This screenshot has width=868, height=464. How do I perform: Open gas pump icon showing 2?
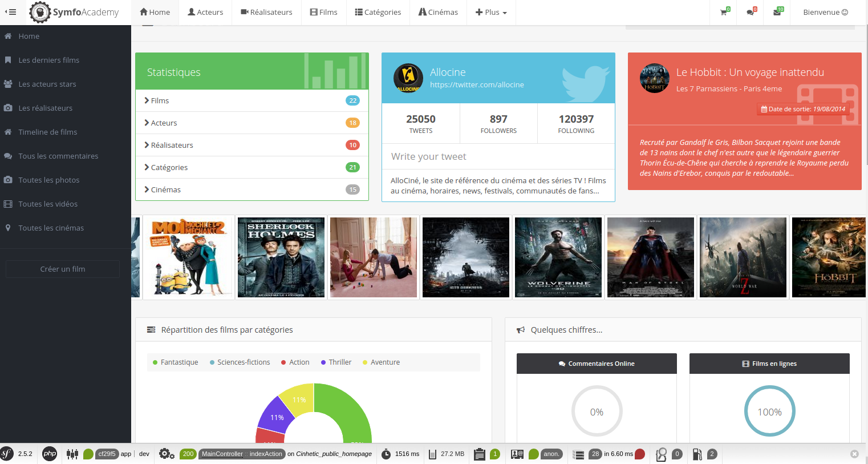tap(697, 454)
